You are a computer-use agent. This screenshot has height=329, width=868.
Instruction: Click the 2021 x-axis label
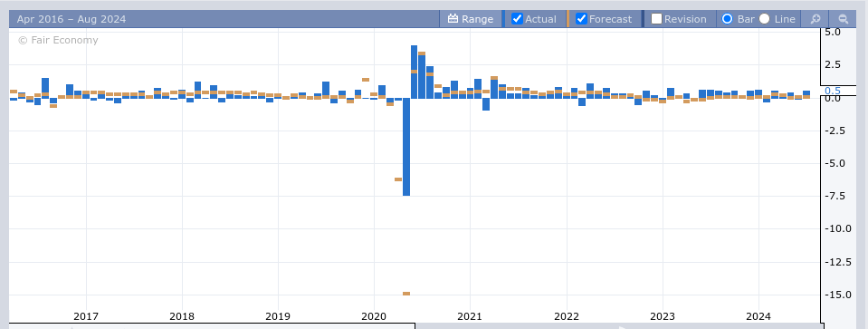pos(470,316)
